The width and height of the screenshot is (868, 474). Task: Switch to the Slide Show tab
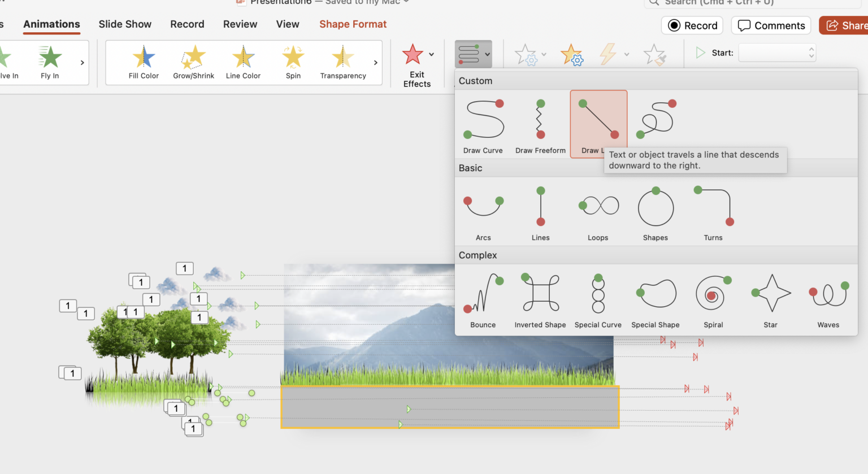pos(125,24)
